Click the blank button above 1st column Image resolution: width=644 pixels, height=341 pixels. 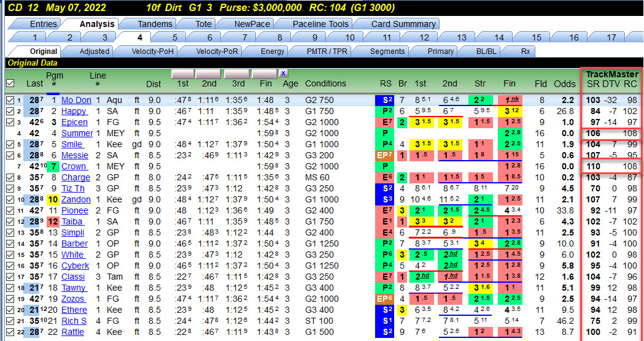tap(183, 74)
